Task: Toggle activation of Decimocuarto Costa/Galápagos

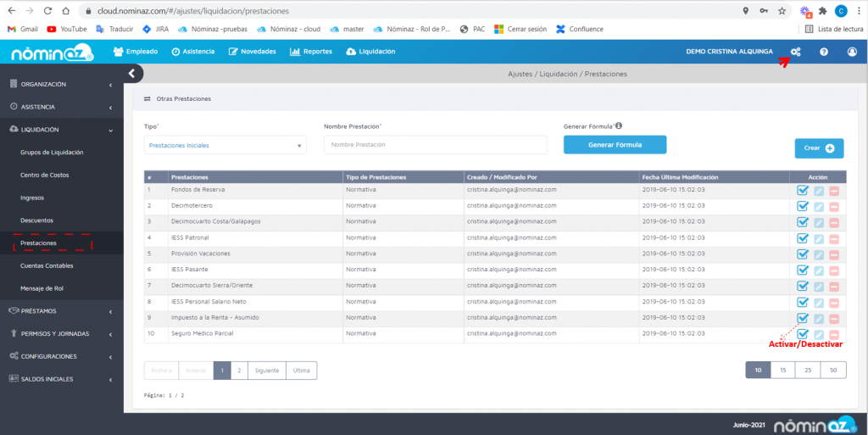Action: point(802,222)
